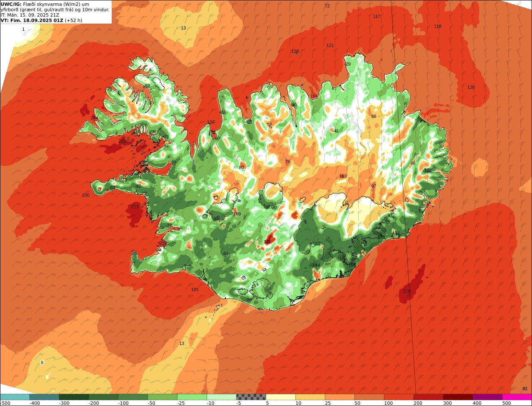The height and width of the screenshot is (406, 532).
Task: Pick the yellow-orange 10 to 25 legend swatch
Action: [x=310, y=397]
